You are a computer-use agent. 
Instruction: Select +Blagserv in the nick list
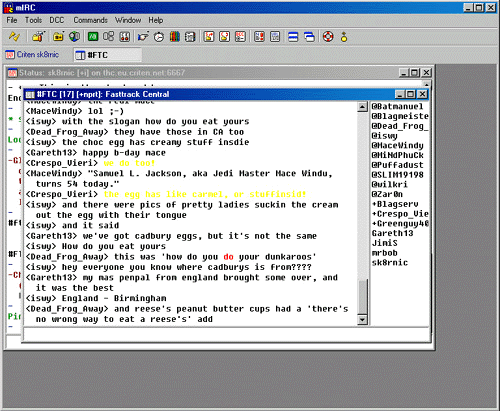click(395, 204)
